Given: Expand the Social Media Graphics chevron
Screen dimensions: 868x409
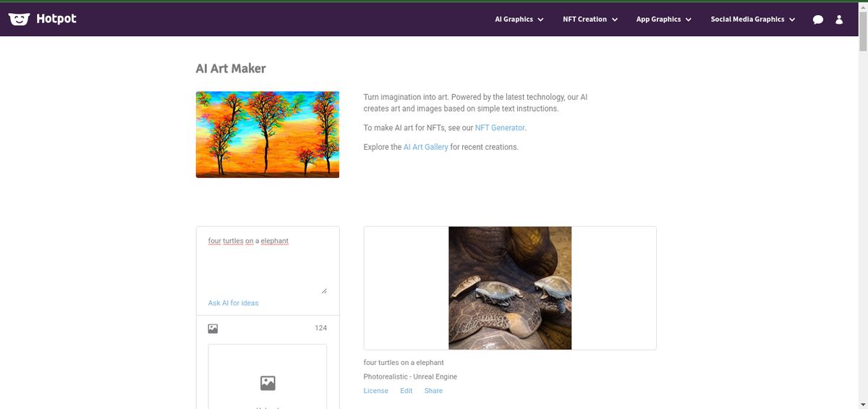Looking at the screenshot, I should pos(792,20).
